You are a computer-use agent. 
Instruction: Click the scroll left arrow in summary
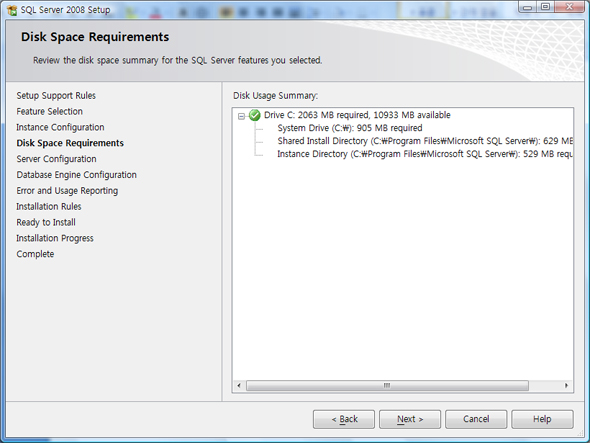tap(239, 385)
